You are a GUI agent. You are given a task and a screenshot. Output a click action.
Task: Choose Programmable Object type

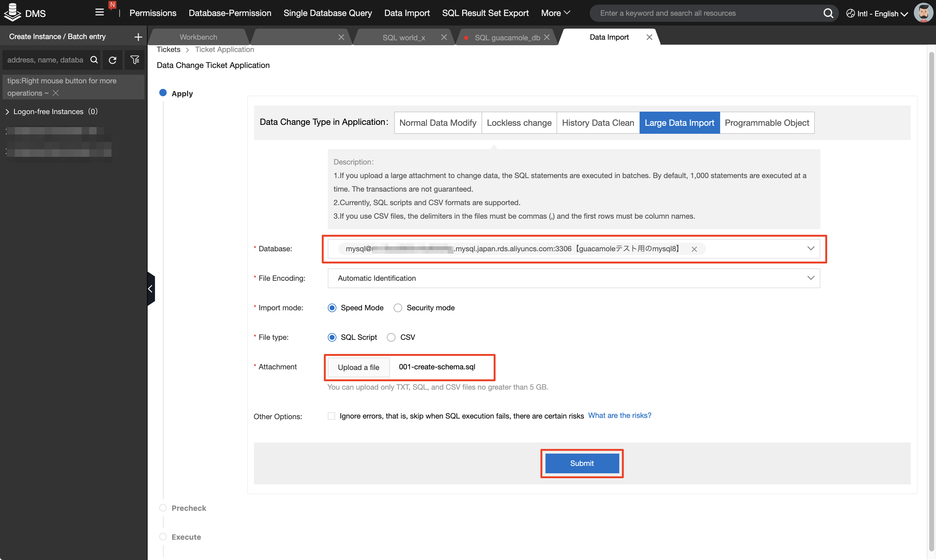(x=767, y=123)
